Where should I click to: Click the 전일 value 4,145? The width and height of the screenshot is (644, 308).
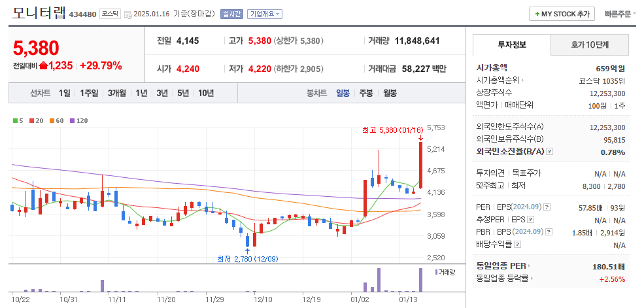click(188, 41)
